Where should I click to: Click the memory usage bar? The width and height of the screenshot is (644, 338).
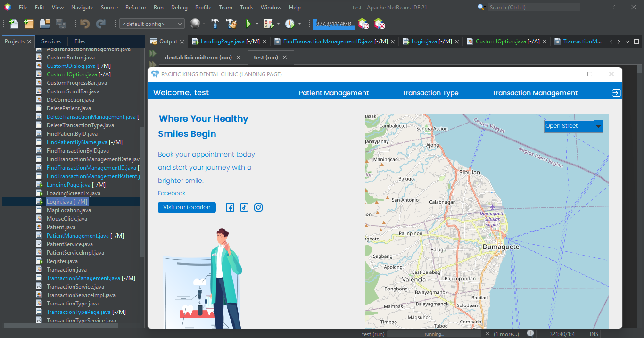pos(333,24)
